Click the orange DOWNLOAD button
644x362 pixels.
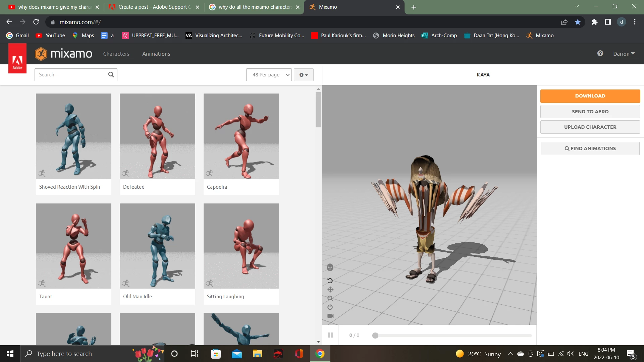[x=590, y=96]
